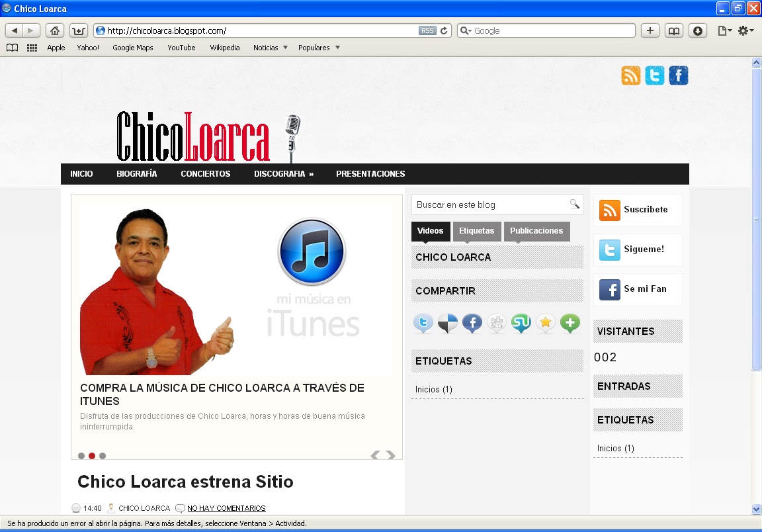Open NO HAY COMENTARIOS link
The image size is (762, 532).
(x=226, y=508)
